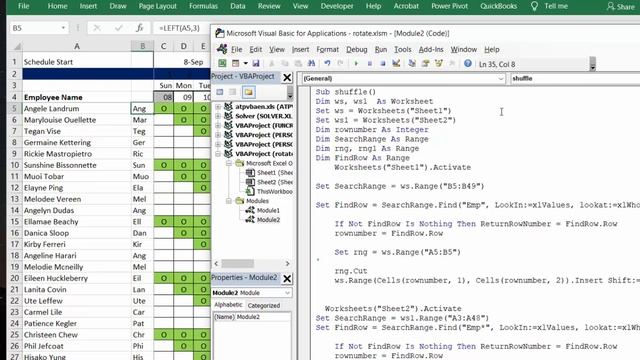
Task: Click Project tree horizontal scrollbar left arrow
Action: 216,264
